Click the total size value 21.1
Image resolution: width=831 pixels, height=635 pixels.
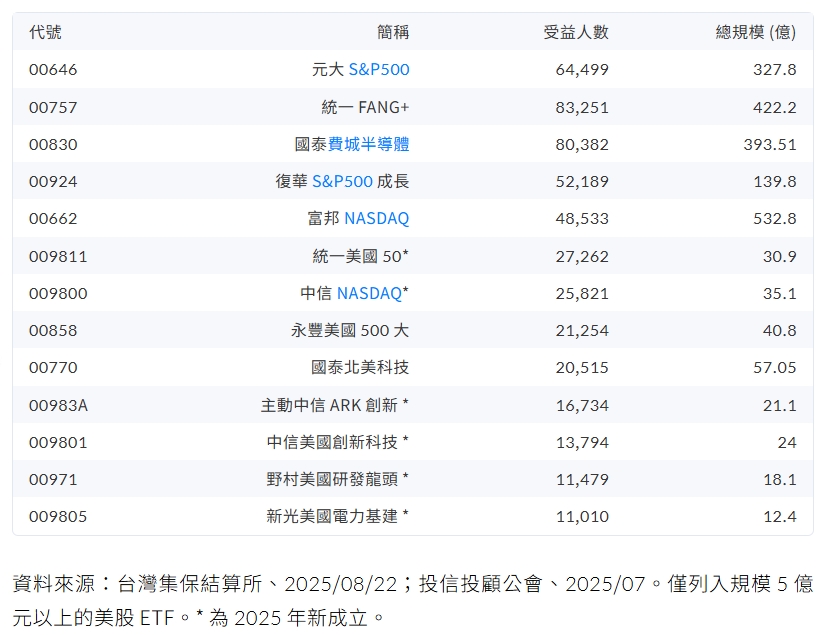(x=780, y=405)
